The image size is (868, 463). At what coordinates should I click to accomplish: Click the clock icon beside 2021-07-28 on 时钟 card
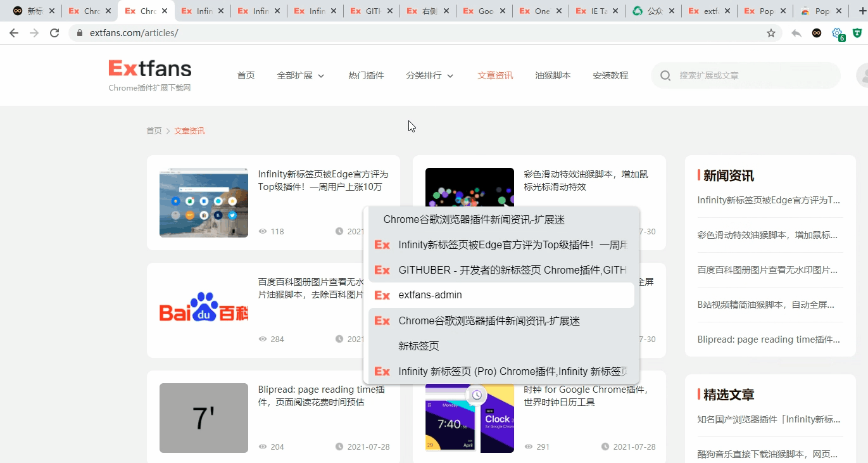(x=605, y=447)
